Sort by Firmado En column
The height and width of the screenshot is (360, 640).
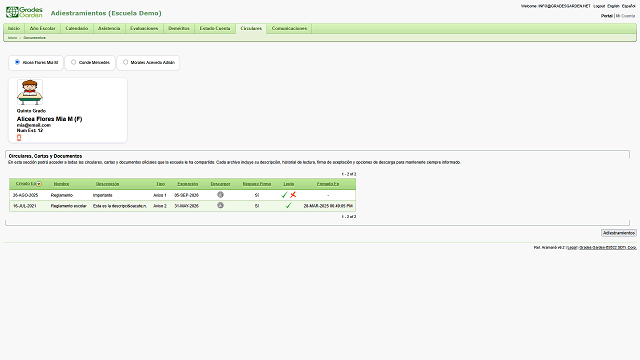click(328, 184)
